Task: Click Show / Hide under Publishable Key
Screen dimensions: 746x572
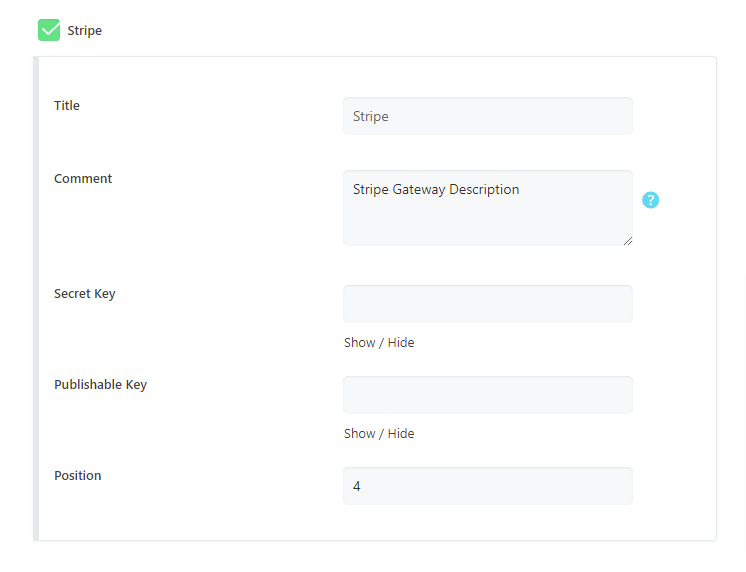Action: pyautogui.click(x=379, y=434)
